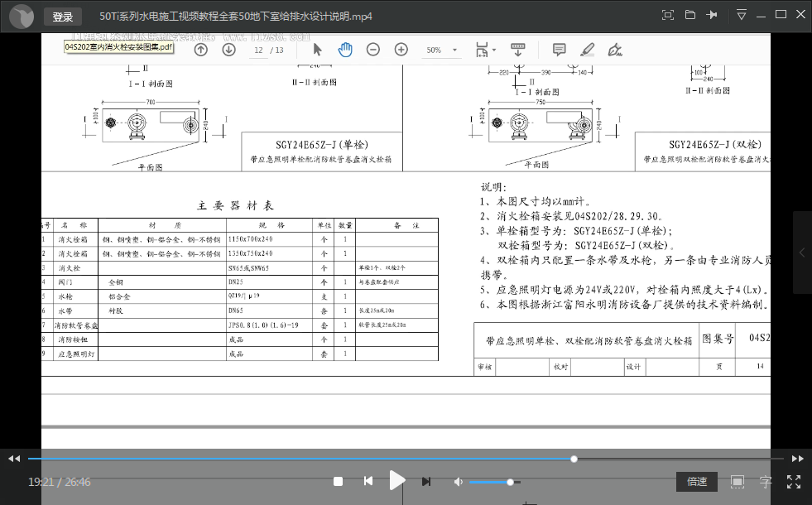Click the read mode toolbar icon
812x505 pixels.
pos(518,50)
